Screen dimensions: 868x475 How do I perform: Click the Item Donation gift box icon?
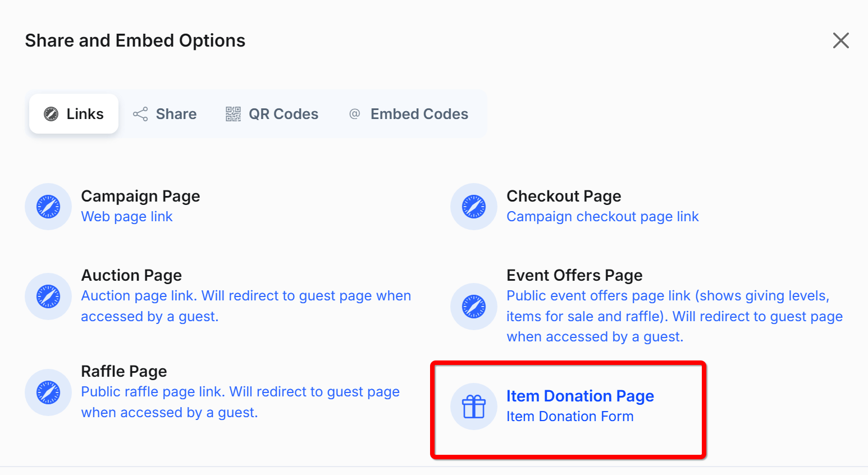point(474,407)
